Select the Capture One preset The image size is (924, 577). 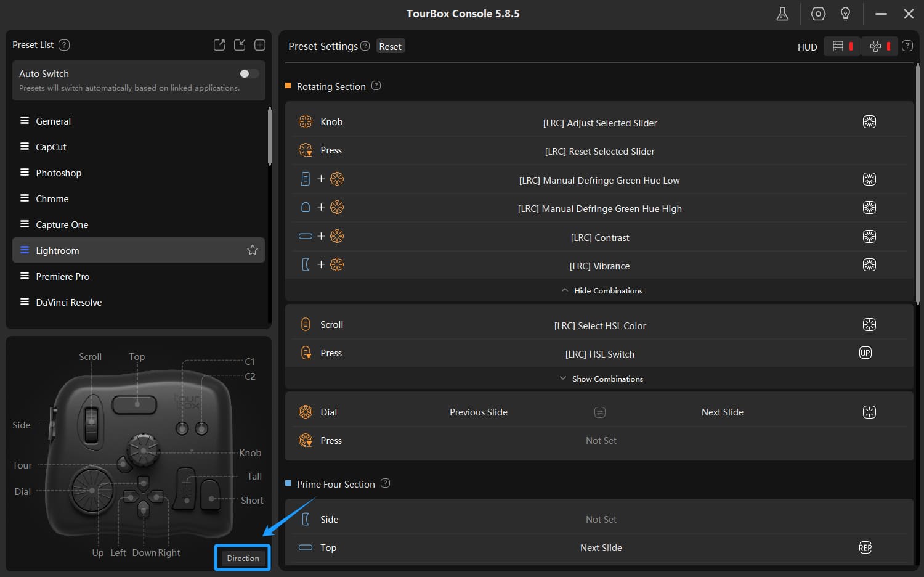(x=139, y=224)
